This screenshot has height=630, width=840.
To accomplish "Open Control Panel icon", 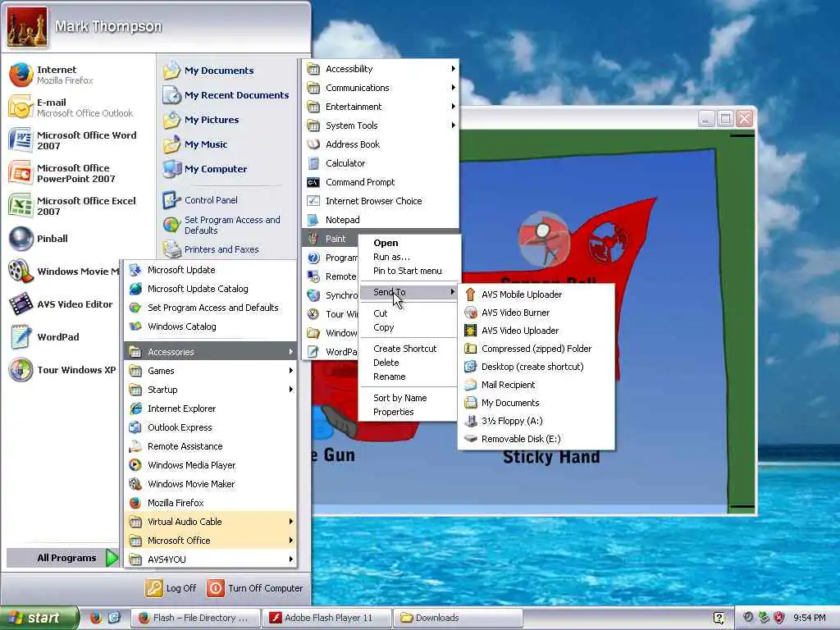I will click(x=171, y=200).
